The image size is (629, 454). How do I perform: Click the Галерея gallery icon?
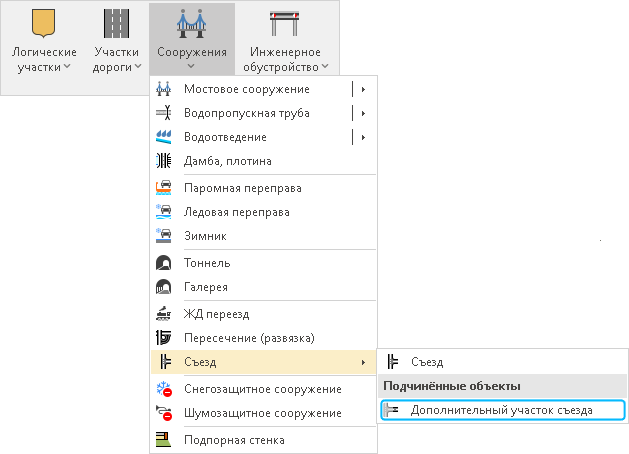click(x=164, y=287)
